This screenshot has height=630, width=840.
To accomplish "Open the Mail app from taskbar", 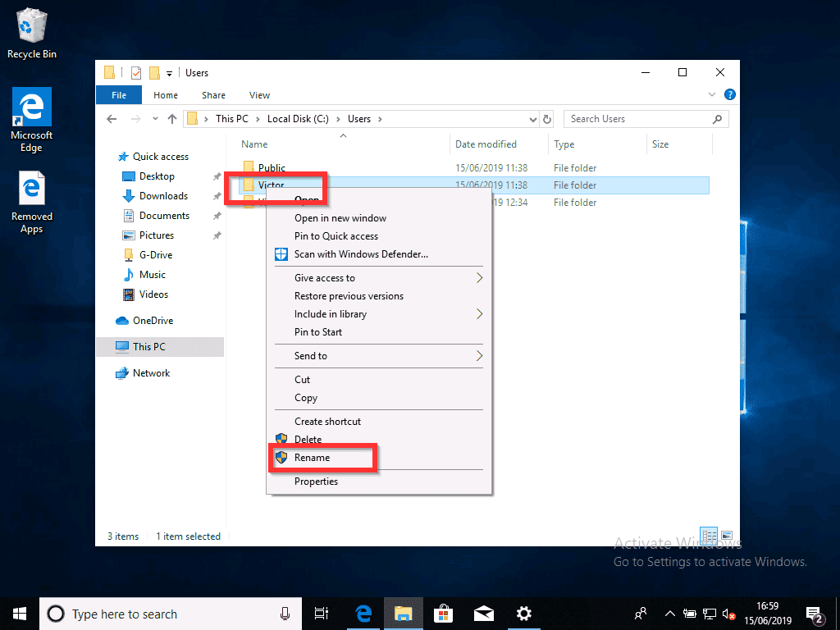I will point(483,614).
